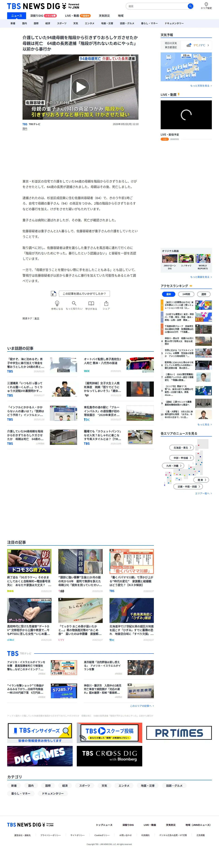
Task: Select 北海道・東北 area button
Action: tap(182, 448)
